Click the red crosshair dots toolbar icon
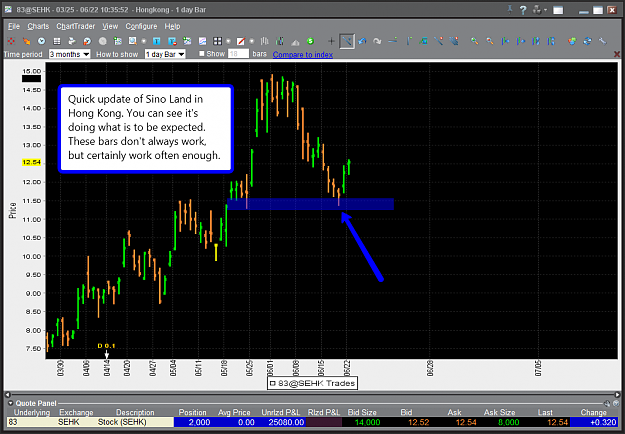 pyautogui.click(x=11, y=41)
